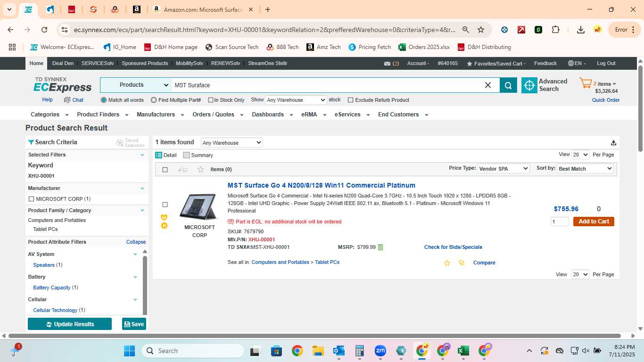The image size is (644, 362).
Task: Open Zoom from the taskbar
Action: click(x=380, y=351)
